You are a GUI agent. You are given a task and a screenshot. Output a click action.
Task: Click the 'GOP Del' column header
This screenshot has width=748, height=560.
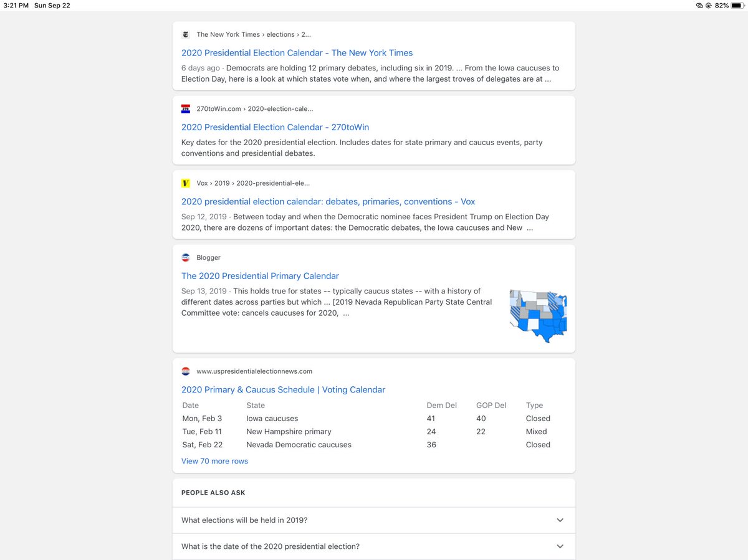[491, 406]
